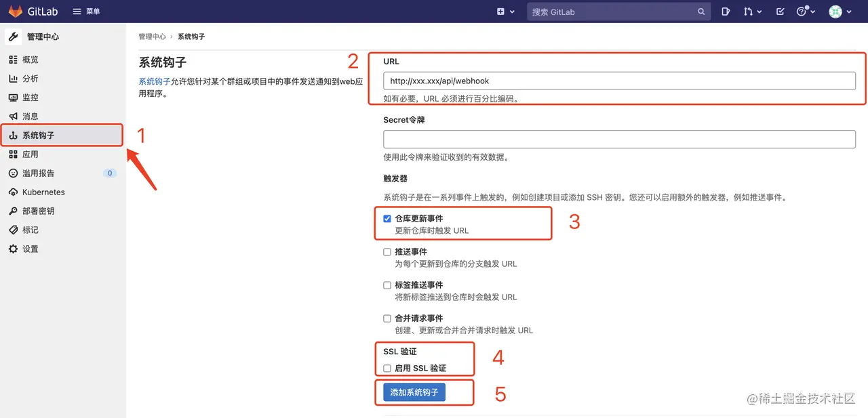
Task: Open the to-do list icon
Action: pos(780,12)
